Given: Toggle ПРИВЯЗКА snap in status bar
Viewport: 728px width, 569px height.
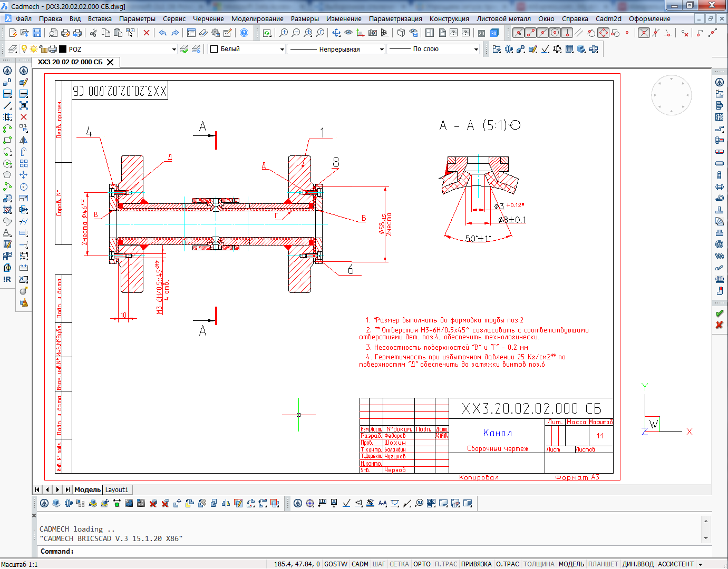Looking at the screenshot, I should [x=476, y=564].
